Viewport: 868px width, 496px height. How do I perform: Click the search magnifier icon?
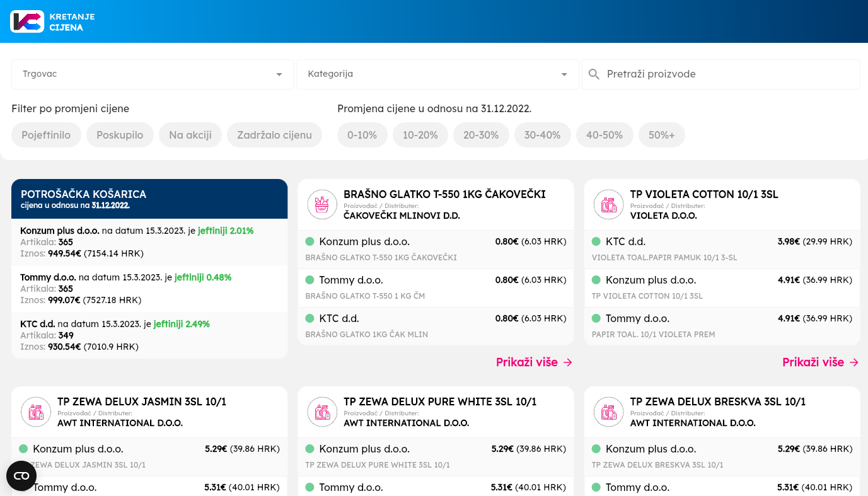[x=594, y=74]
